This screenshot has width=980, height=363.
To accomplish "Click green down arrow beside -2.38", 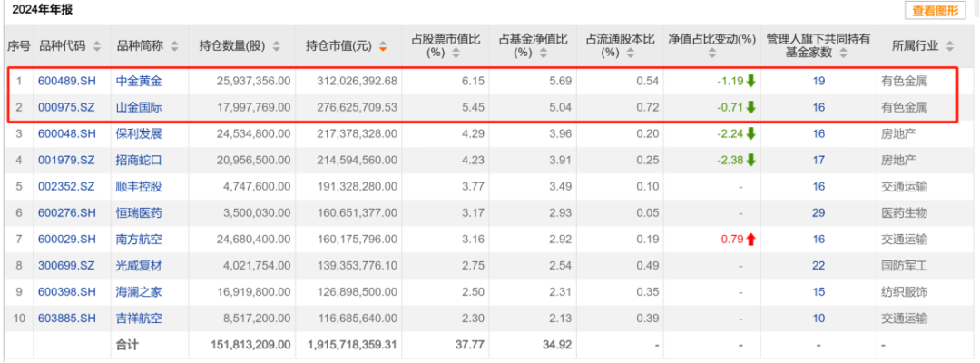I will (750, 160).
